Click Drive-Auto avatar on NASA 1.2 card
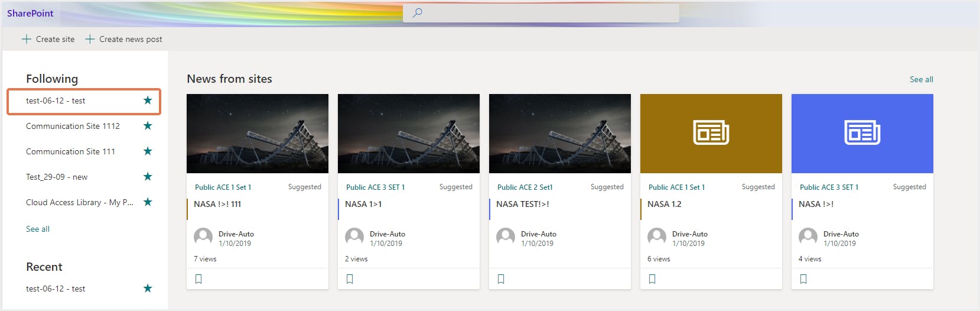980x311 pixels. point(657,238)
